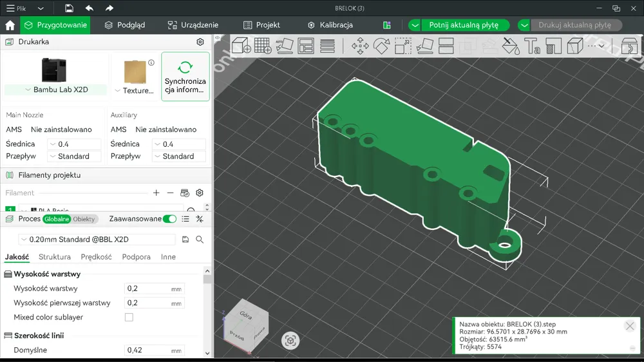Save the process preset icon
This screenshot has height=362, width=644.
tap(185, 239)
